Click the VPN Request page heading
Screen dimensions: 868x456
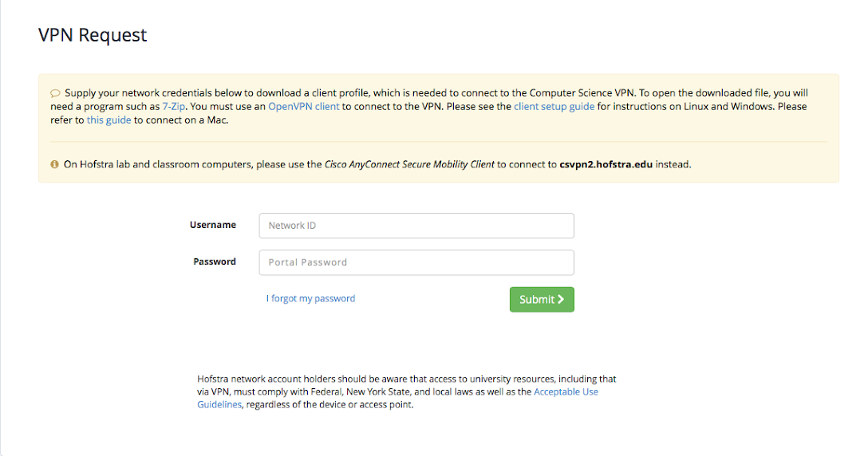click(x=93, y=35)
